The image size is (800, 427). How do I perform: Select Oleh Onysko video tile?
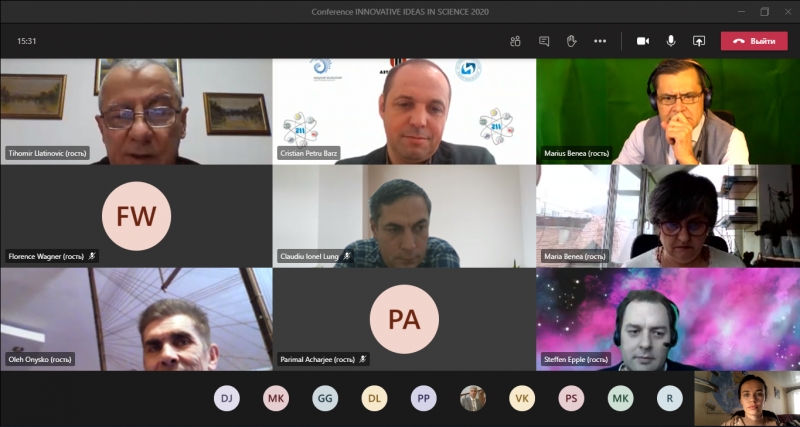tap(136, 319)
